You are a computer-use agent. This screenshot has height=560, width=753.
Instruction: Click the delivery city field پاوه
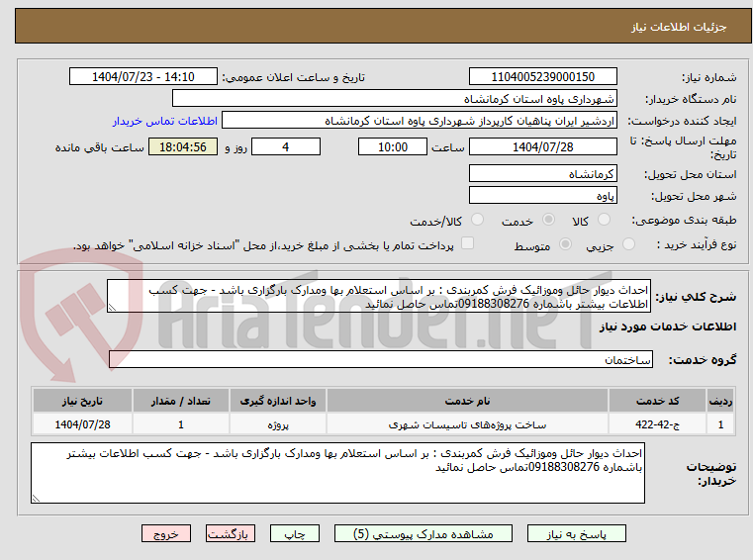pos(542,196)
